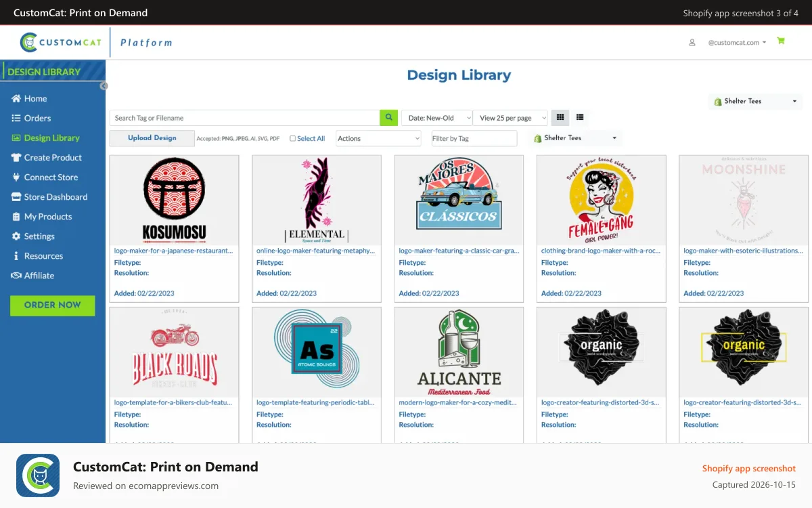
Task: Open the clothing-brand-logo-maker file link
Action: pos(602,251)
